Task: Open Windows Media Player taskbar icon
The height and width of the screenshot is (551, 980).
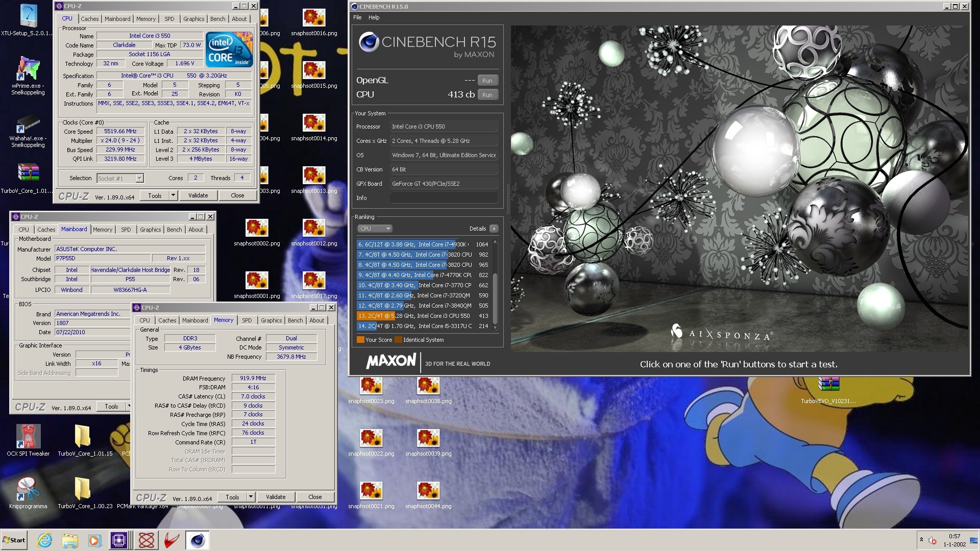Action: coord(94,540)
